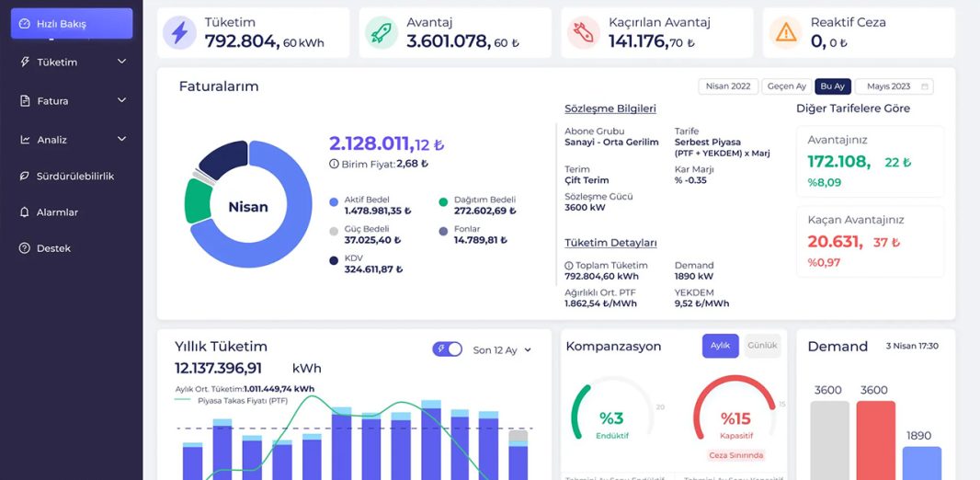Click the Güç Bedeli gray legend dot
The width and height of the screenshot is (980, 480).
(334, 231)
